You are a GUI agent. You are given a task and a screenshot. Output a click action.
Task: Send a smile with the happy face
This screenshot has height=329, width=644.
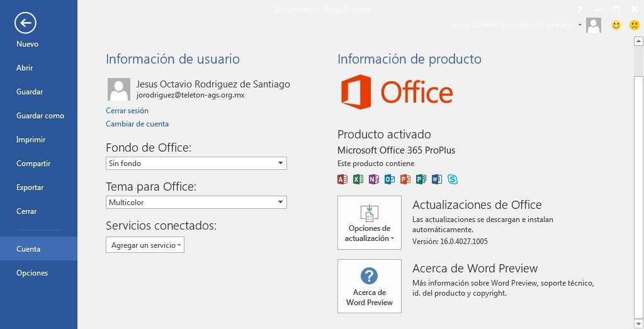pos(616,25)
